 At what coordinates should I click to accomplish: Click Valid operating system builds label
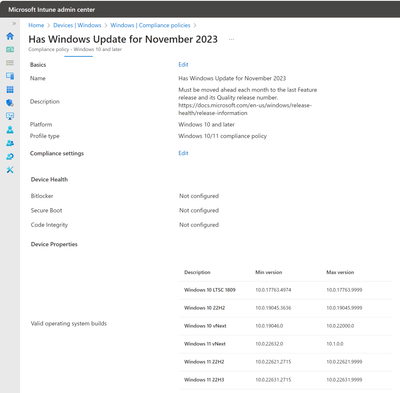tap(69, 323)
